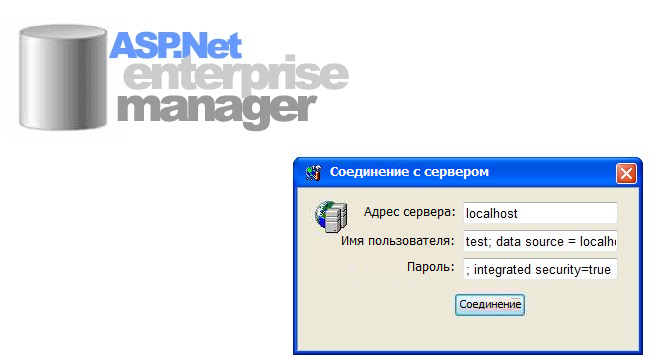Click the flat top face of the database cylinder
Screen dimensions: 654x360
[x=63, y=32]
